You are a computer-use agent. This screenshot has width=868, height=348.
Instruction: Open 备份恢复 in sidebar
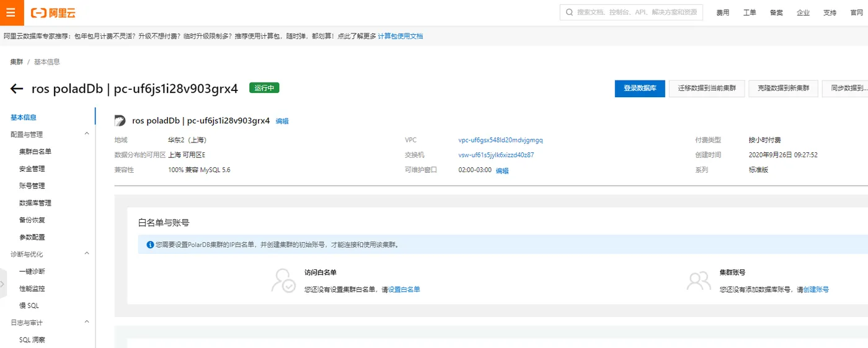click(x=32, y=220)
